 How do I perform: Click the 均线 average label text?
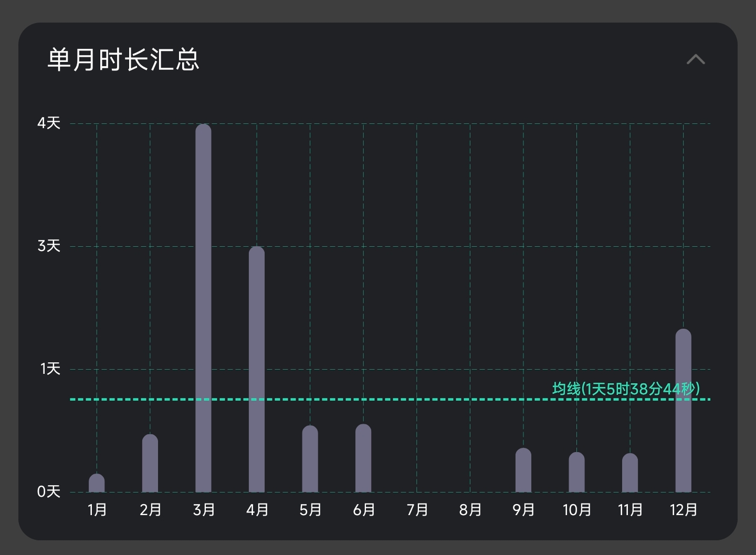[626, 389]
